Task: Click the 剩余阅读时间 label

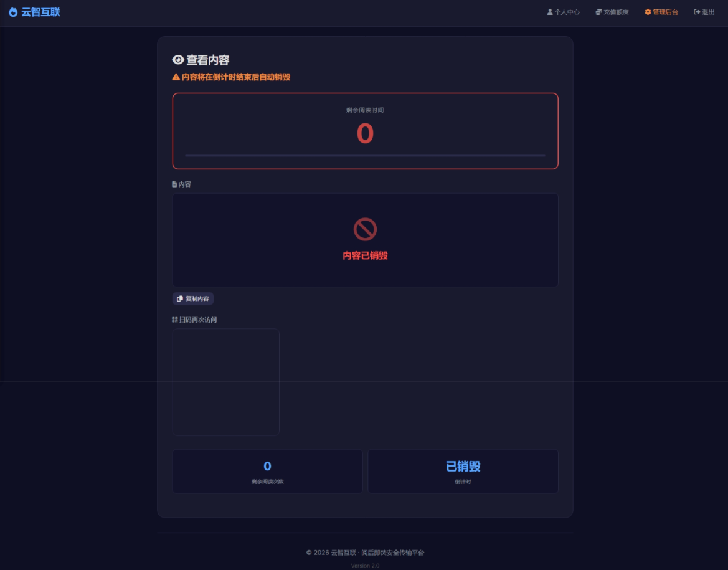Action: click(x=365, y=110)
